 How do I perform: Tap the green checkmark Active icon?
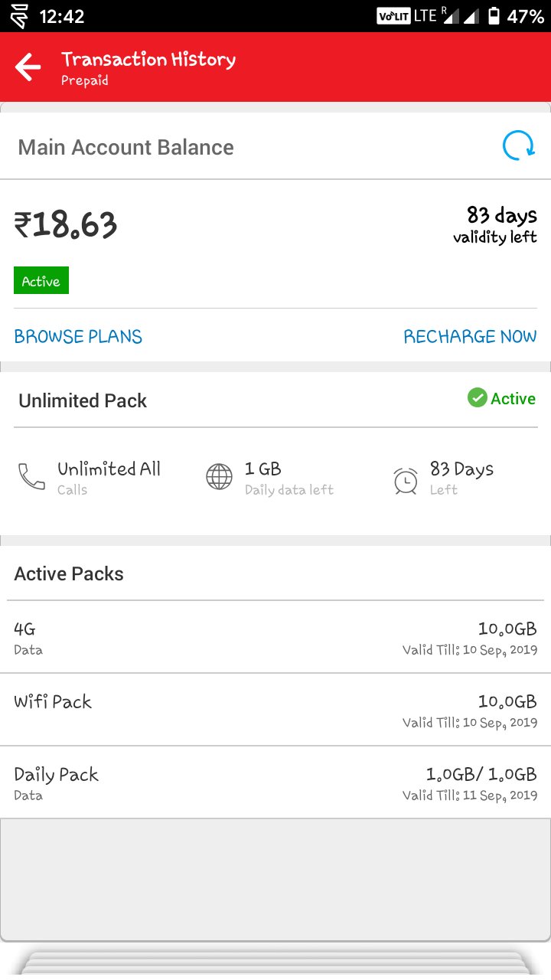point(478,398)
